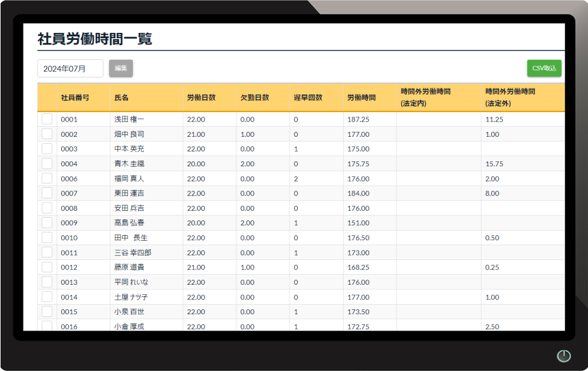Image resolution: width=588 pixels, height=371 pixels.
Task: Select the checkbox for 畑中 良司's row
Action: (47, 134)
